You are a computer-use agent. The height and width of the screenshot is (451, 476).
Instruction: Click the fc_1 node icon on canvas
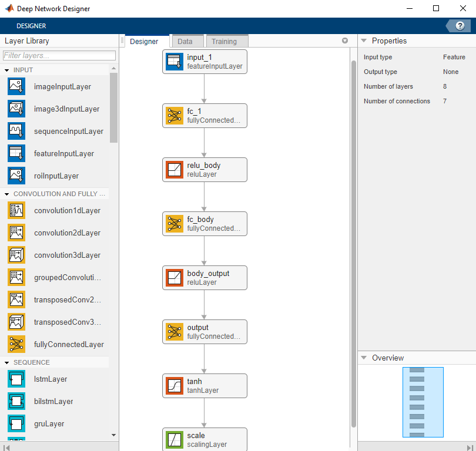pyautogui.click(x=175, y=116)
